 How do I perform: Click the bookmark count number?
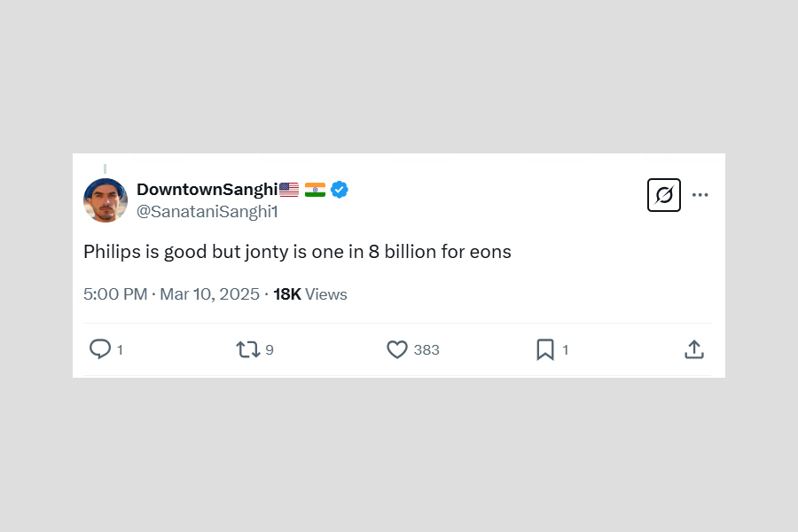(566, 350)
